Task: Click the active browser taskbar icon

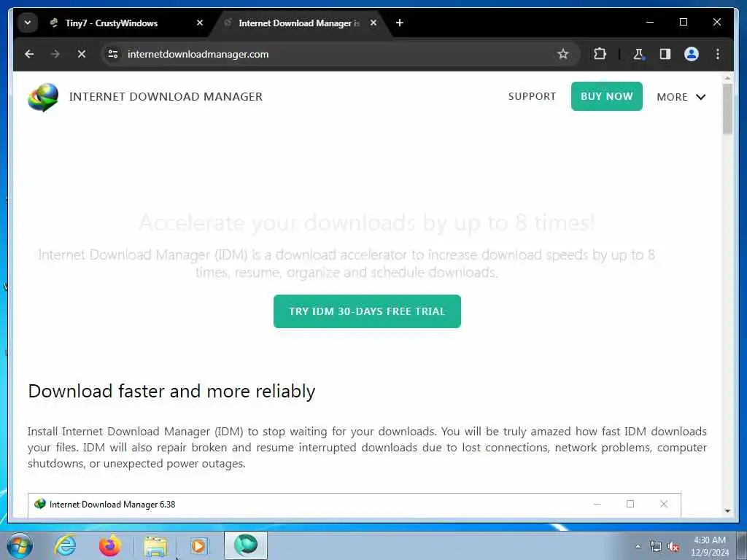Action: click(246, 545)
